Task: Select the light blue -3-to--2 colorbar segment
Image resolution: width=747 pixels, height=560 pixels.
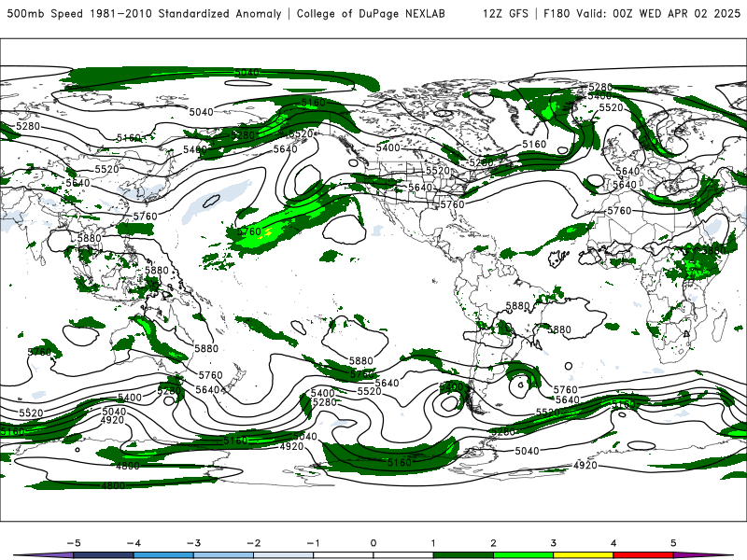Action: click(223, 555)
